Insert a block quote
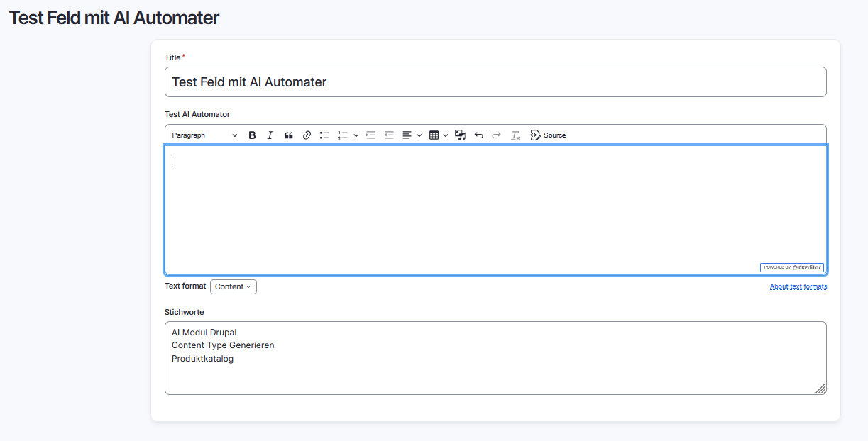The image size is (868, 441). (288, 135)
